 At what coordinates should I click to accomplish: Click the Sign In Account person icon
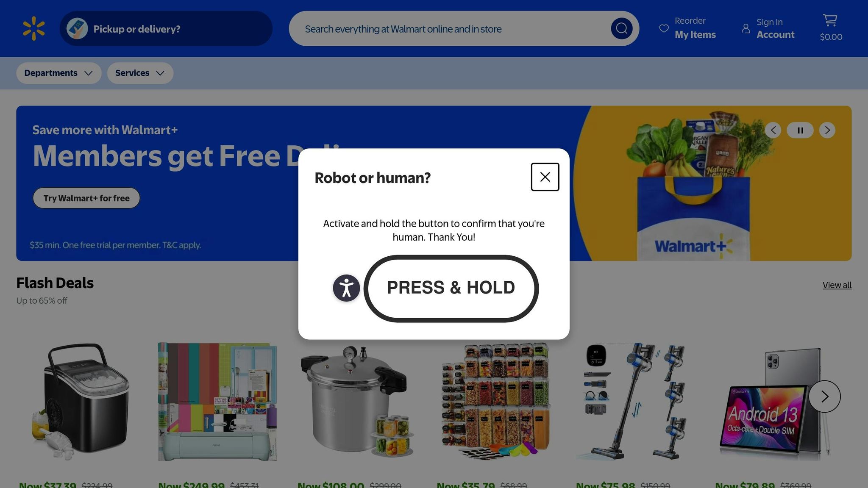pyautogui.click(x=746, y=28)
